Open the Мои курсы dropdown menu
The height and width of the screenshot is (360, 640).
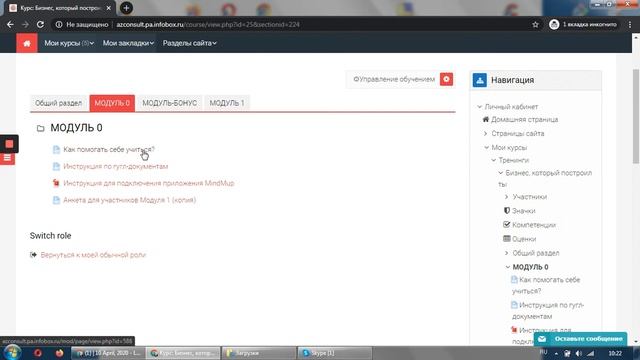click(69, 43)
